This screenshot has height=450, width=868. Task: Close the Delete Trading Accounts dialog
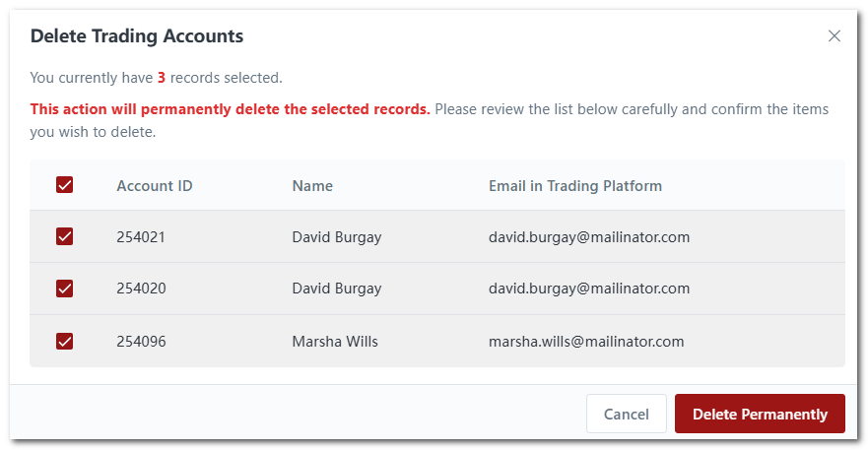coord(835,36)
